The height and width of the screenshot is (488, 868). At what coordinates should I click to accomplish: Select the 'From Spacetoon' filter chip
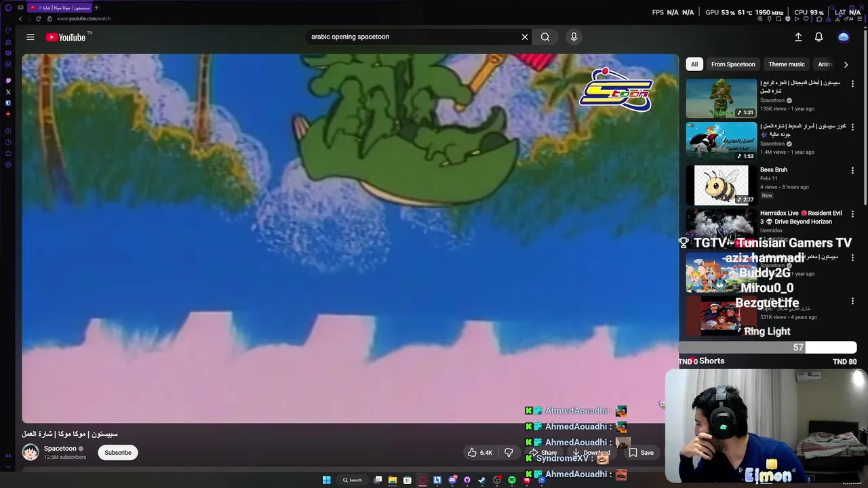(x=733, y=64)
